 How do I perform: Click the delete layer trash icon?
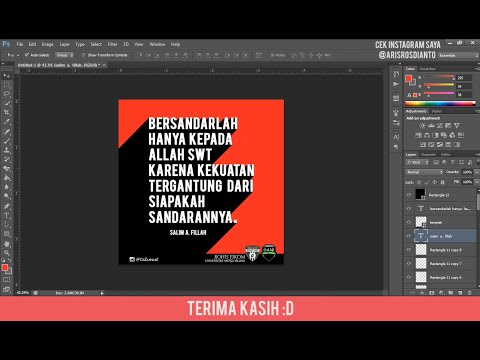tap(469, 293)
